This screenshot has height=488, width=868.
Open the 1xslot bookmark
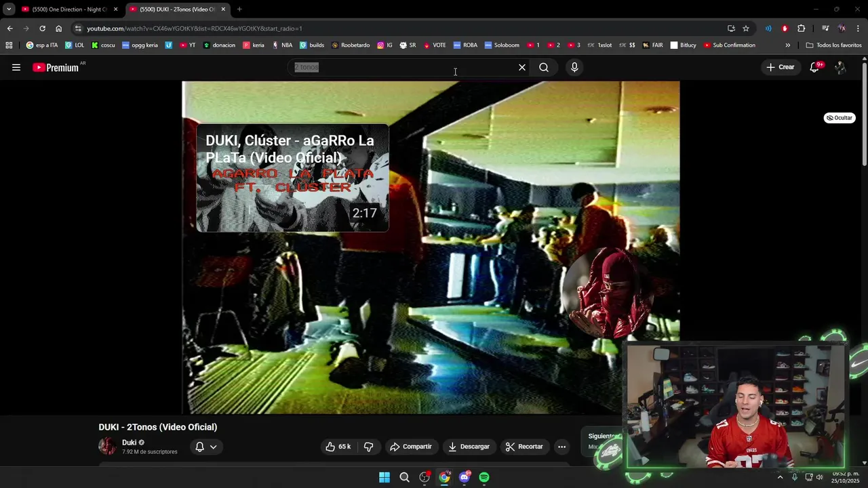tap(599, 45)
